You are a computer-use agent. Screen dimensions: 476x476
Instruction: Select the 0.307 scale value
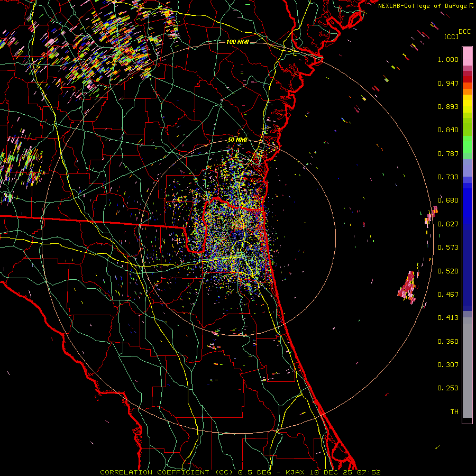(448, 365)
